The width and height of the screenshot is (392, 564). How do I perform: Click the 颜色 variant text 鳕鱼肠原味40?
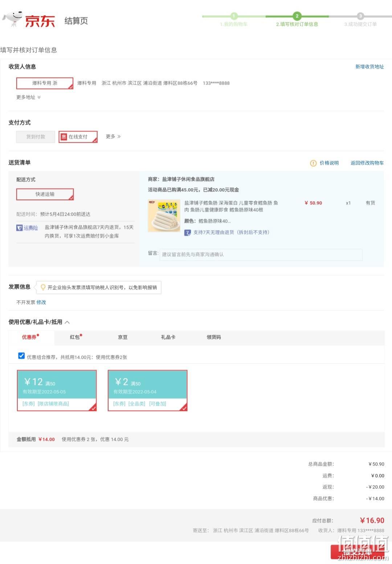click(215, 221)
